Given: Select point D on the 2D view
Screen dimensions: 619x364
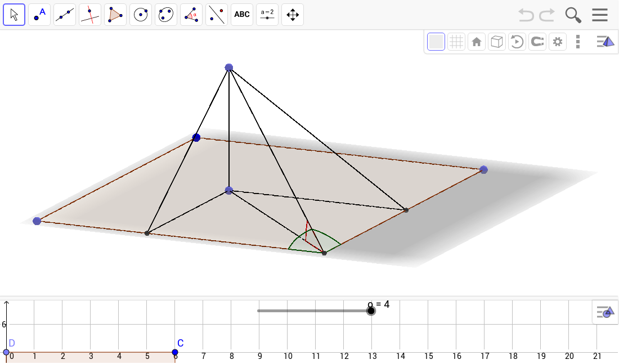Looking at the screenshot, I should 6,352.
